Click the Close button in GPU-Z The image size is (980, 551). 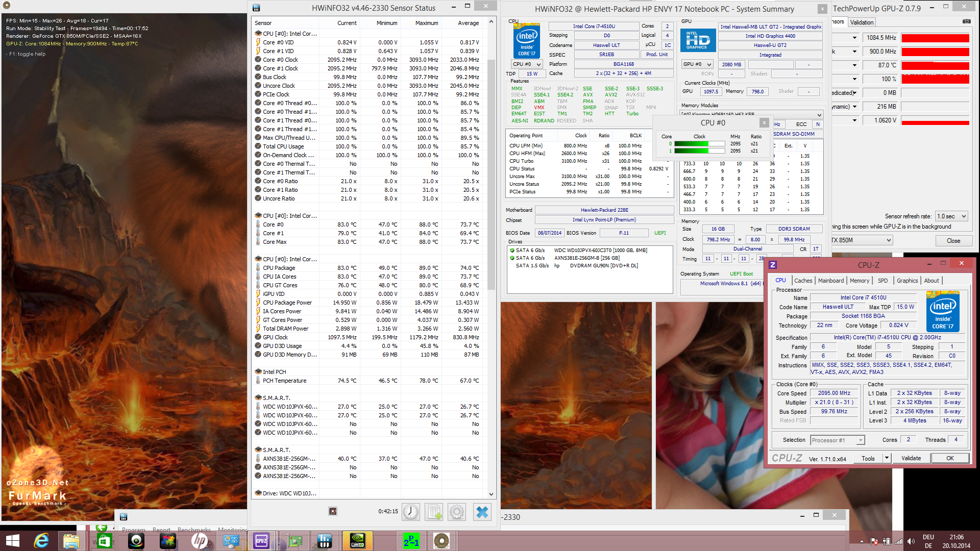[x=953, y=241]
